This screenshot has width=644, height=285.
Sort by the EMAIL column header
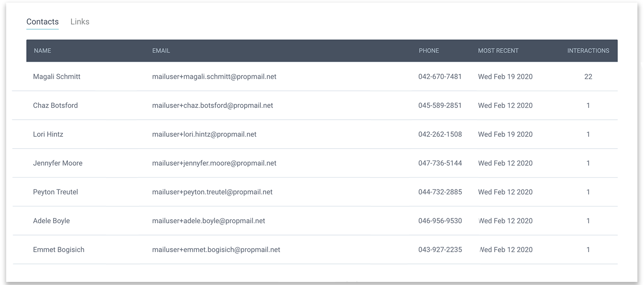point(161,51)
